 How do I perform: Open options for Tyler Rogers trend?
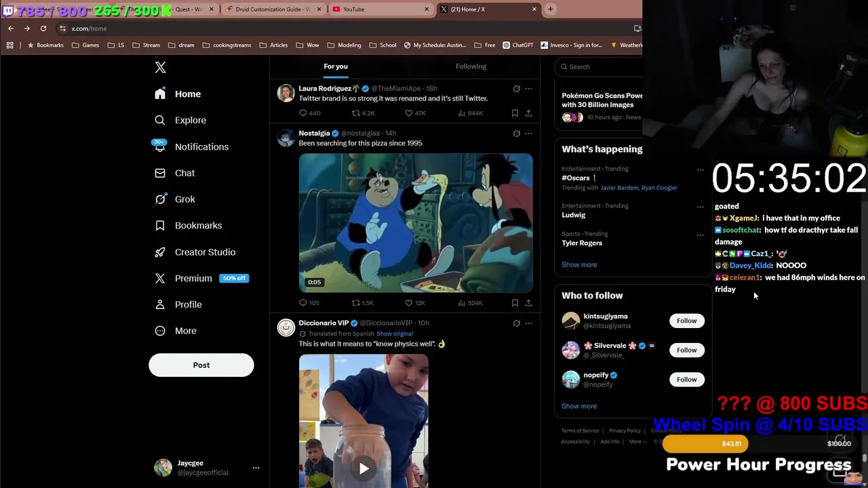pos(700,235)
